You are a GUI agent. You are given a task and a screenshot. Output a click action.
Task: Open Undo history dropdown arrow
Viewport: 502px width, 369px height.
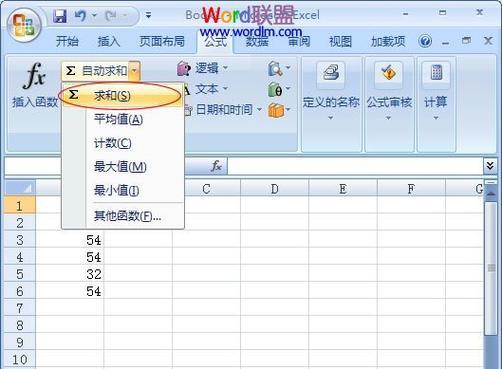point(94,15)
